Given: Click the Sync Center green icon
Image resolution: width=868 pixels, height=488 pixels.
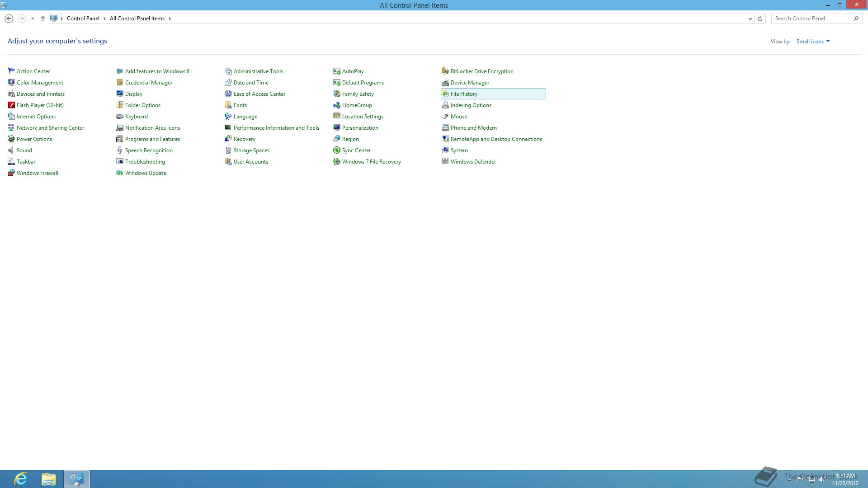Looking at the screenshot, I should (337, 150).
